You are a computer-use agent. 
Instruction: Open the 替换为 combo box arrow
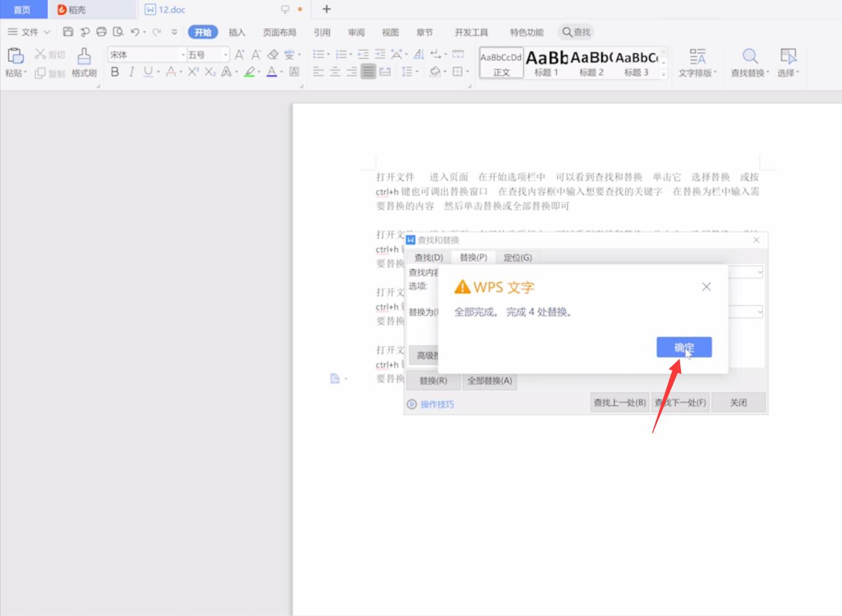tap(760, 312)
